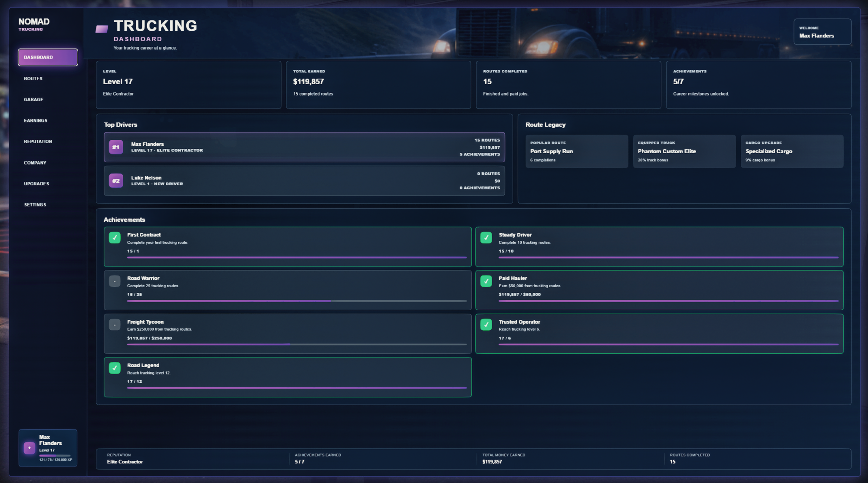Select the Specialized Cargo upgrade card

point(792,151)
